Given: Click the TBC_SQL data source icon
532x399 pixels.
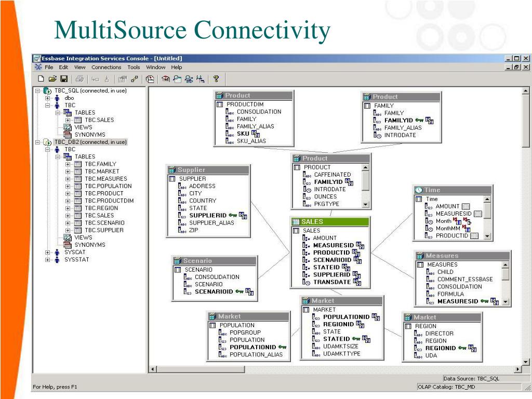Looking at the screenshot, I should tap(47, 90).
